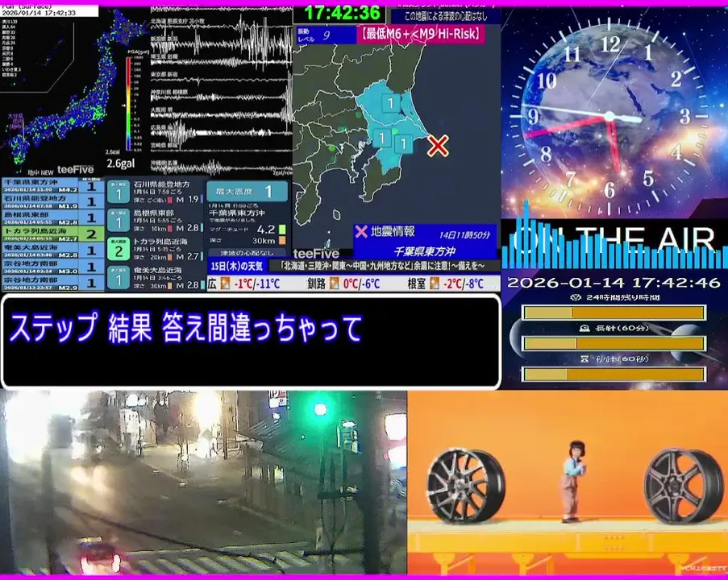
Task: Click the 15日(木)の天気 label
Action: click(237, 266)
